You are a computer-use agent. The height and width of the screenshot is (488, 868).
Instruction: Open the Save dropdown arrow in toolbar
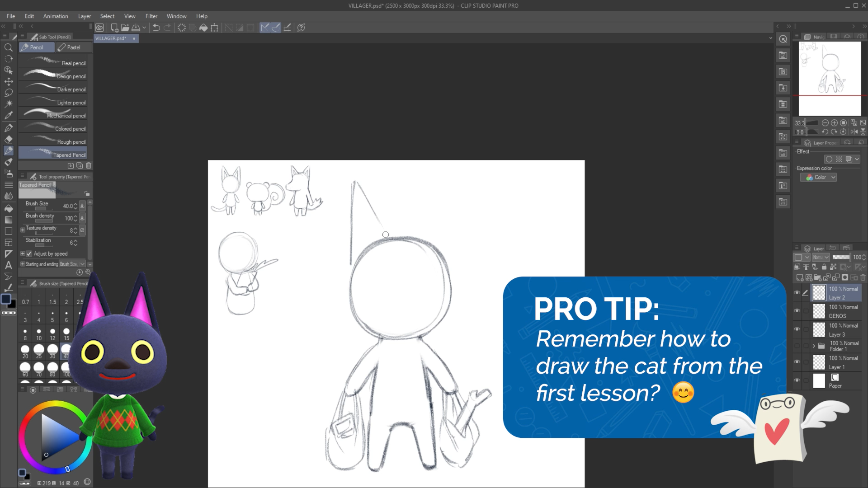pos(144,28)
